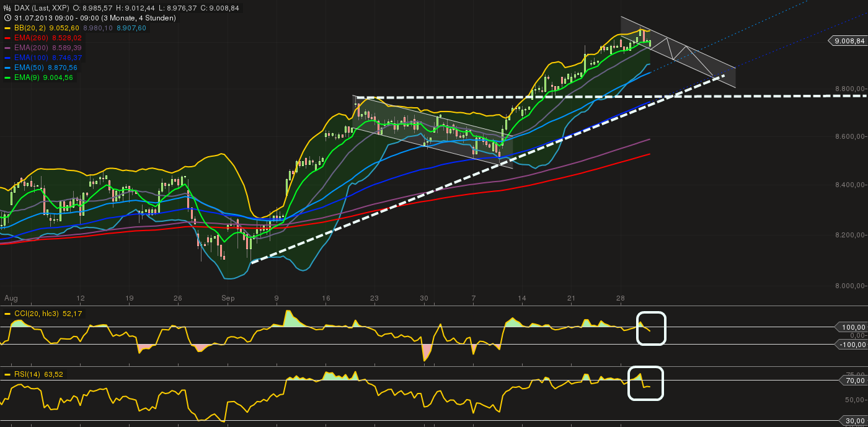This screenshot has width=868, height=427.
Task: Click the purple EMA(200) line marker
Action: pos(7,47)
